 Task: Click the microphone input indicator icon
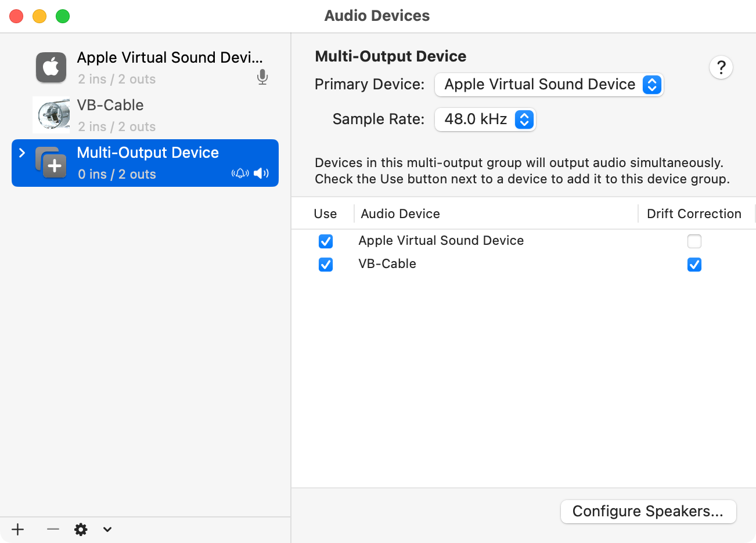(x=262, y=77)
